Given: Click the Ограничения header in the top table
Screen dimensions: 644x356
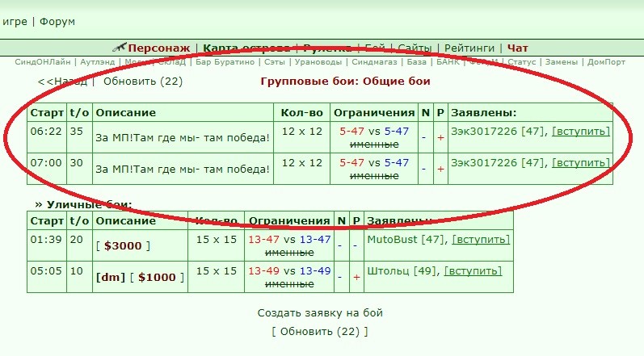Looking at the screenshot, I should point(374,113).
